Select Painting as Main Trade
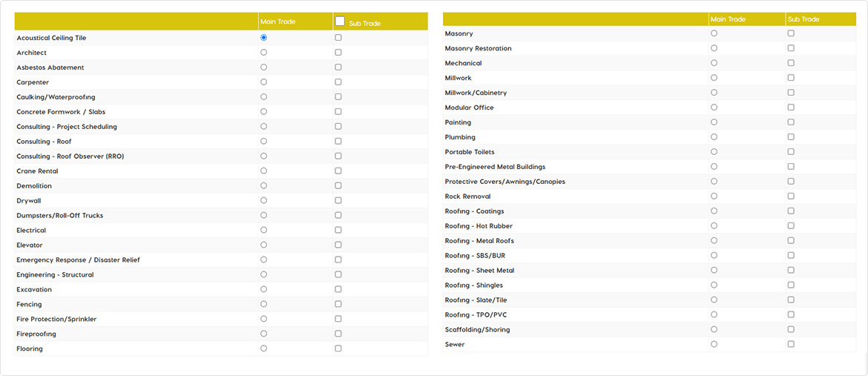868x376 pixels. coord(714,122)
